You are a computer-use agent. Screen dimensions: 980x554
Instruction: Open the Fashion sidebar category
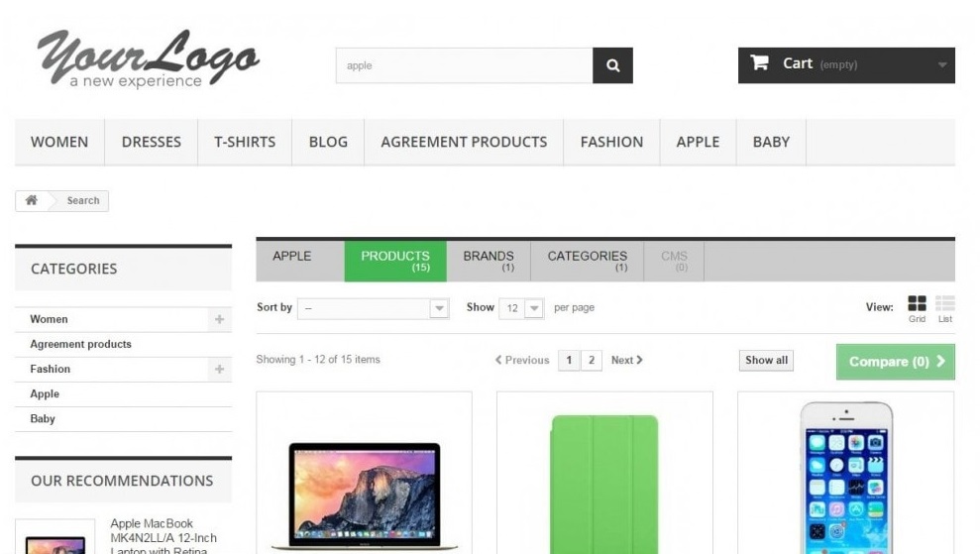pyautogui.click(x=50, y=369)
